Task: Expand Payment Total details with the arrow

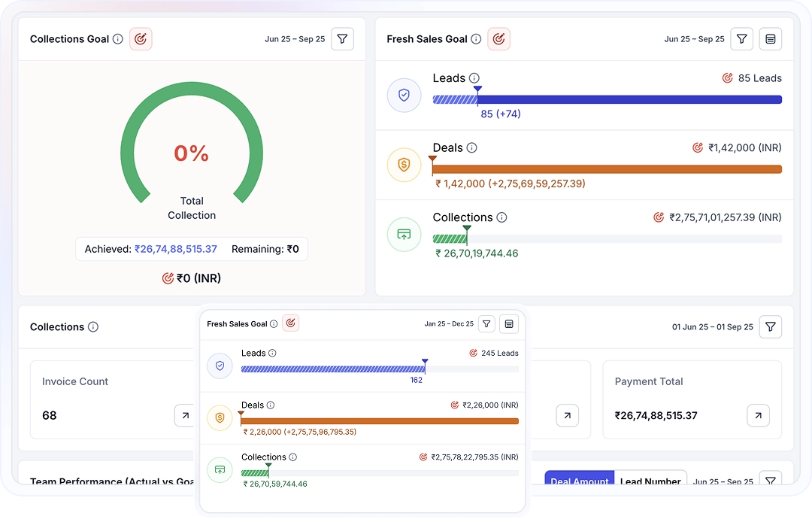Action: point(758,415)
